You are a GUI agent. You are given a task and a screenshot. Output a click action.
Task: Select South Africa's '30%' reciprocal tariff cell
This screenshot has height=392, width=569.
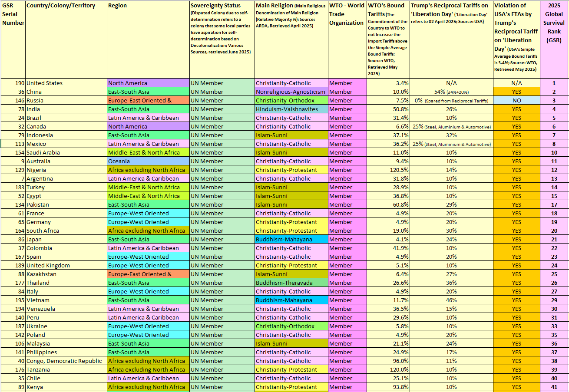[451, 231]
